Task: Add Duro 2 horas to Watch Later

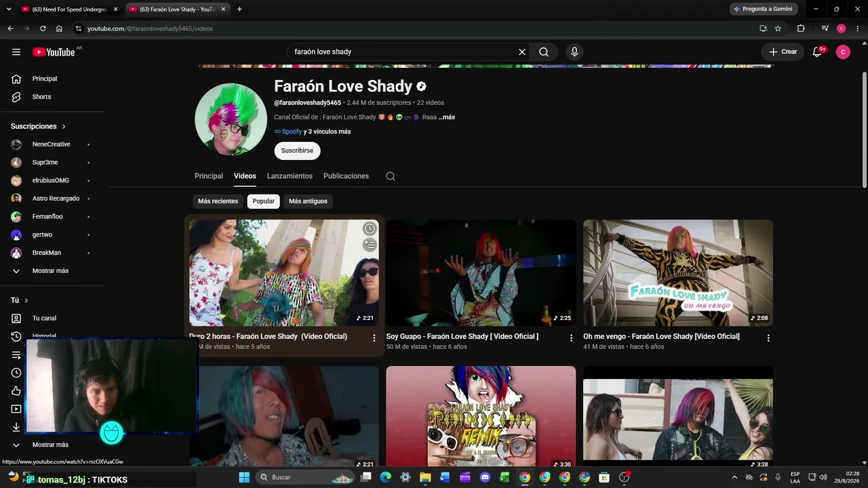Action: pos(370,229)
